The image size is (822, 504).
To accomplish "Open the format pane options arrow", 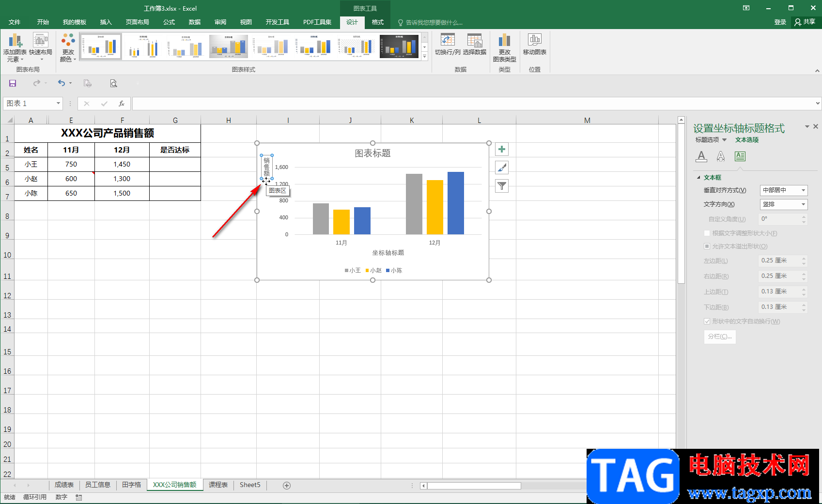I will 807,126.
